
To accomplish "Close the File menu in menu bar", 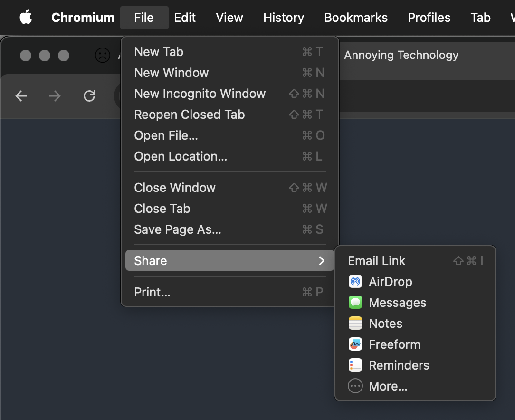I will click(x=144, y=18).
